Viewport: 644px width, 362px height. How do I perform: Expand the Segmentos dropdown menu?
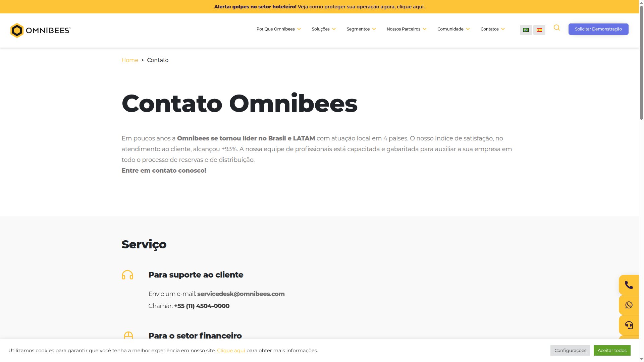coord(359,29)
